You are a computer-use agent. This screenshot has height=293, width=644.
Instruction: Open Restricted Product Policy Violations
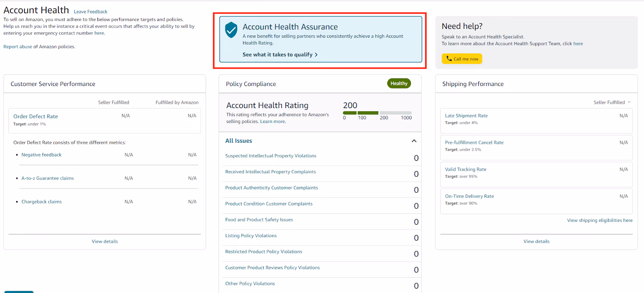264,252
